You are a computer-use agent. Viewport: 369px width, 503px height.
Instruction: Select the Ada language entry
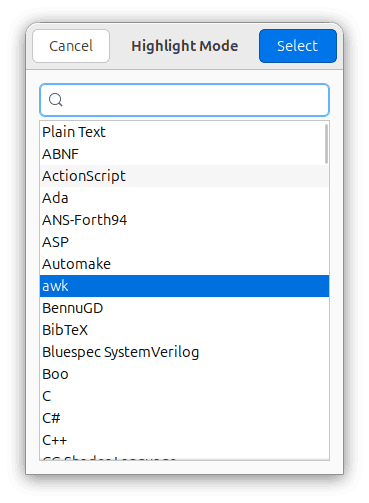pyautogui.click(x=184, y=198)
